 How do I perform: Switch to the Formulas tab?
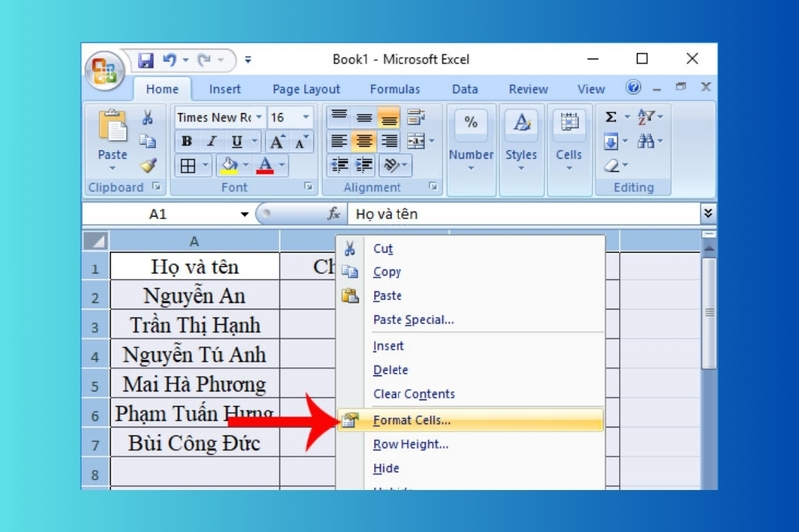[395, 89]
